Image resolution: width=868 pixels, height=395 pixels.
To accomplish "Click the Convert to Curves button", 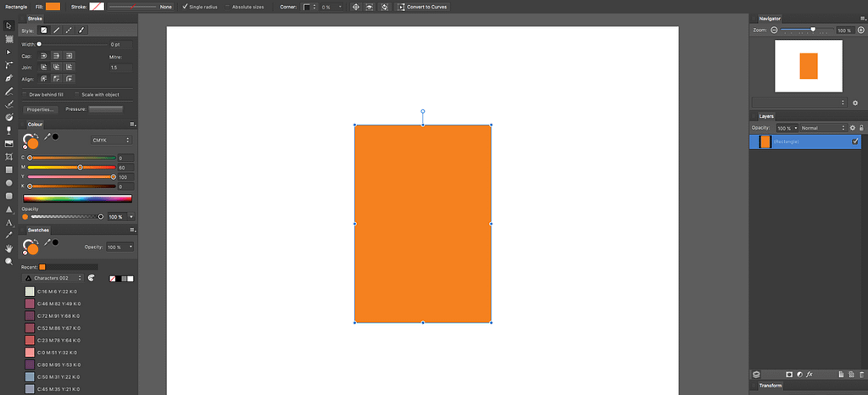I will (x=422, y=7).
